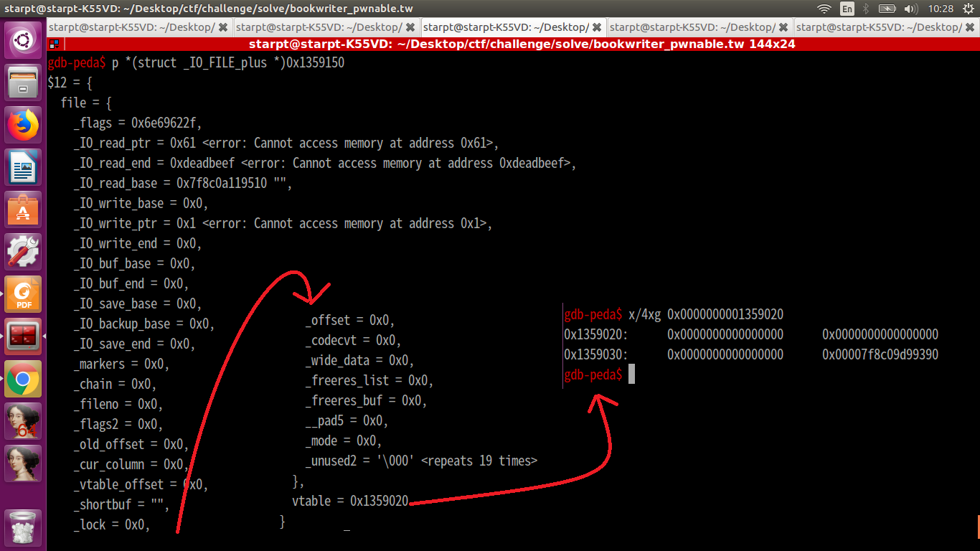Screen dimensions: 980x551
Task: Mute sound via the speaker indicator
Action: click(x=910, y=9)
